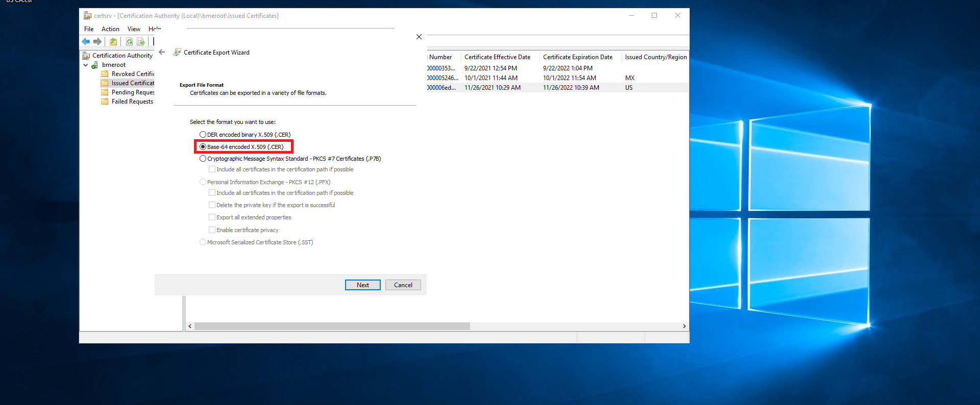Click the Failed Requests folder icon

click(x=105, y=102)
